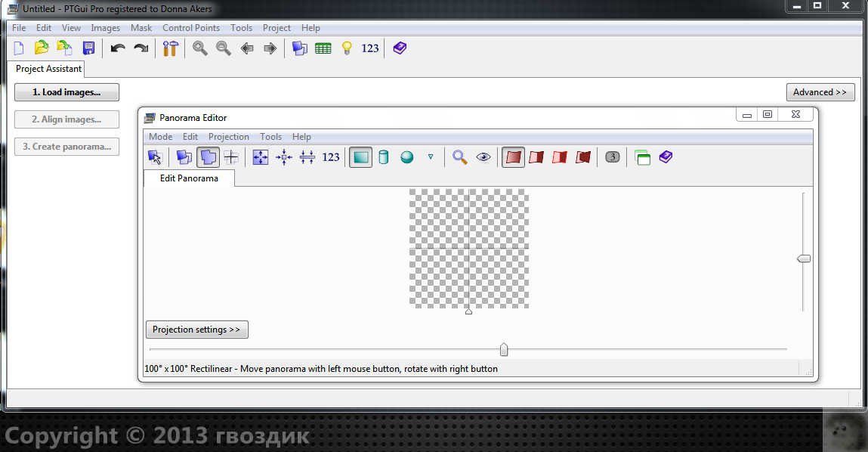Viewport: 868px width, 452px height.
Task: Open the Control Points menu
Action: (x=191, y=28)
